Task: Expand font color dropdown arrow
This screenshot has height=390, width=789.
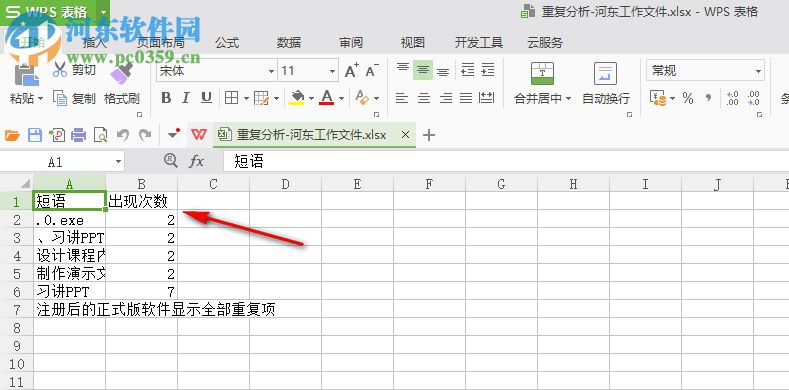Action: [341, 98]
